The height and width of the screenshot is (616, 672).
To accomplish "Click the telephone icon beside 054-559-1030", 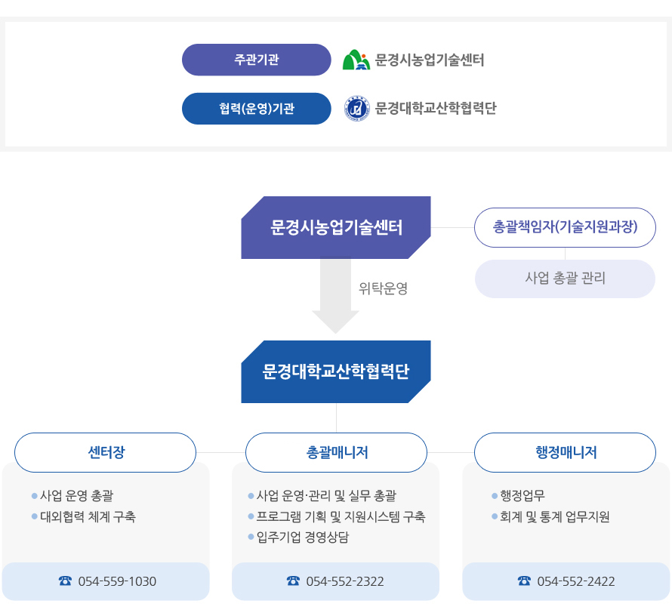I will [x=65, y=581].
